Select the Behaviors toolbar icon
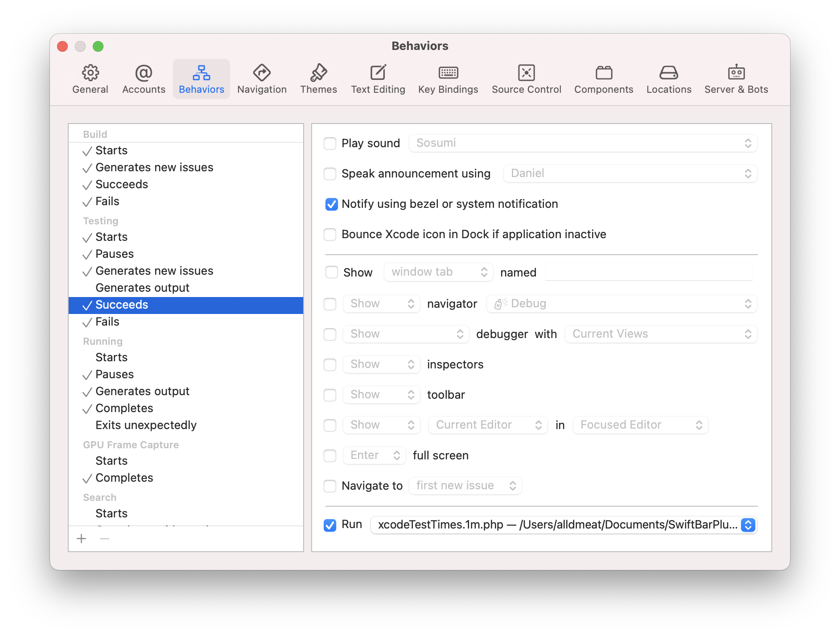Viewport: 840px width, 636px height. pos(202,79)
